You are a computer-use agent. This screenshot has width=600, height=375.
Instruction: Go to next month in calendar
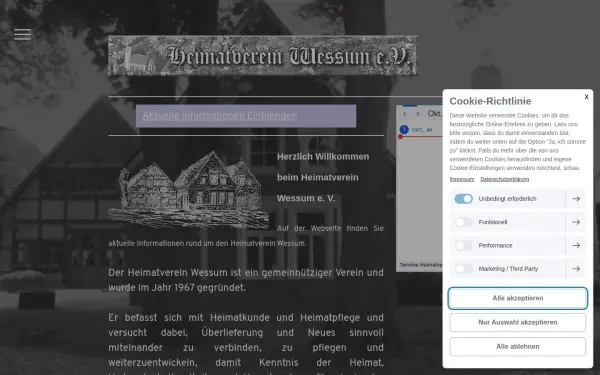tap(418, 114)
